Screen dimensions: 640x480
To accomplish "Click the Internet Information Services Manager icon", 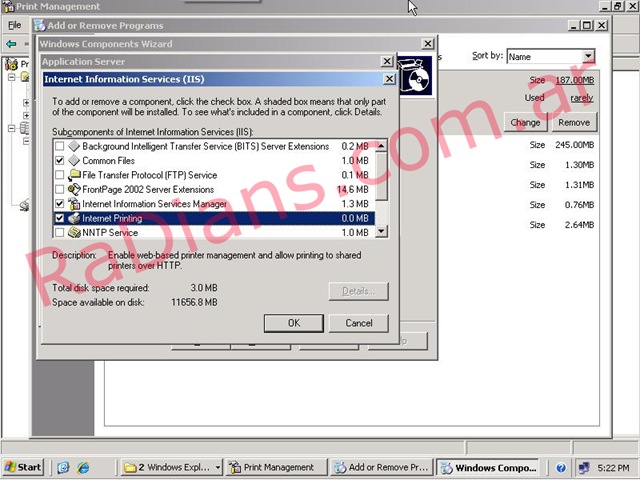I will click(x=74, y=204).
